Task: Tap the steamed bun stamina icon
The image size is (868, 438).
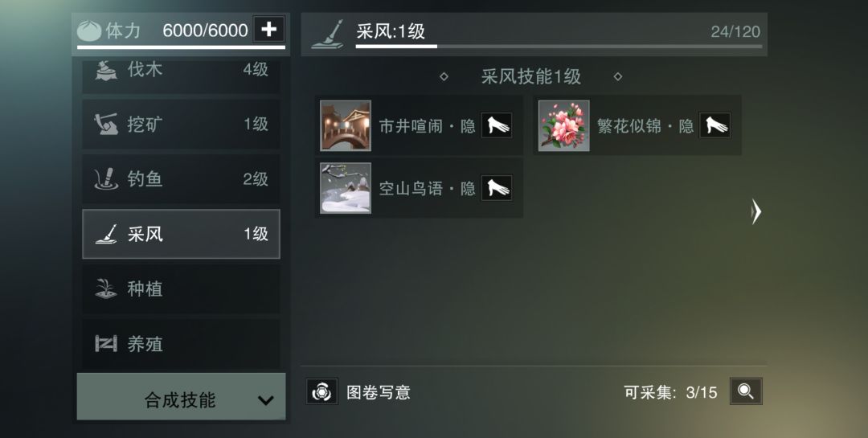Action: tap(88, 31)
